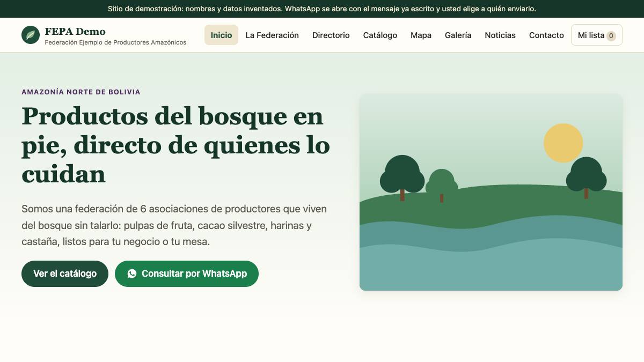Image resolution: width=644 pixels, height=362 pixels.
Task: Navigate to Catálogo in the menu
Action: pos(380,35)
